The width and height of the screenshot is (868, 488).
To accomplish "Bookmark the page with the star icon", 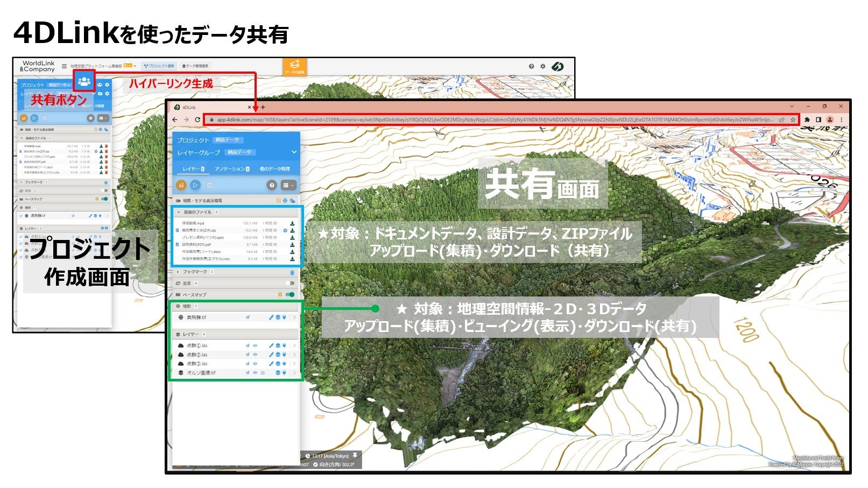I will click(793, 119).
